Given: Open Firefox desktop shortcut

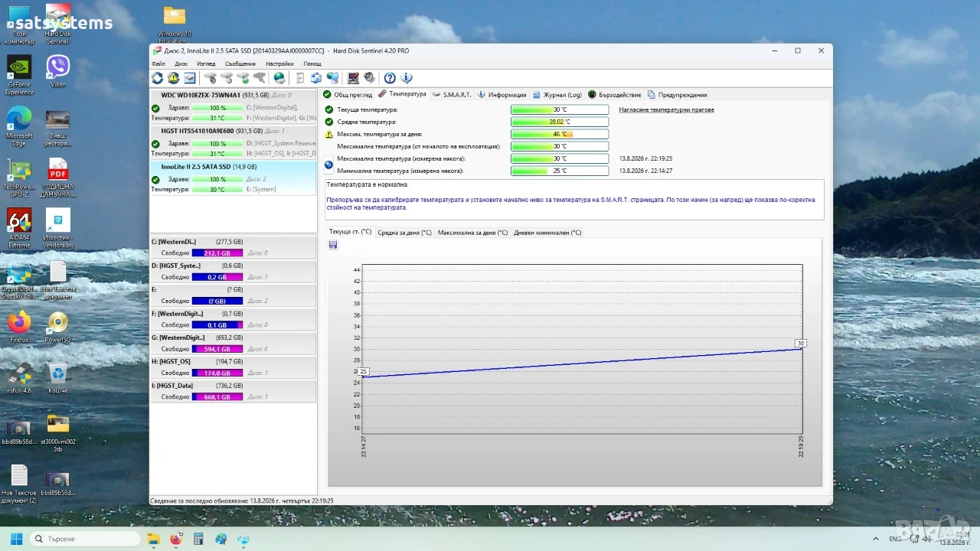Looking at the screenshot, I should coord(19,327).
